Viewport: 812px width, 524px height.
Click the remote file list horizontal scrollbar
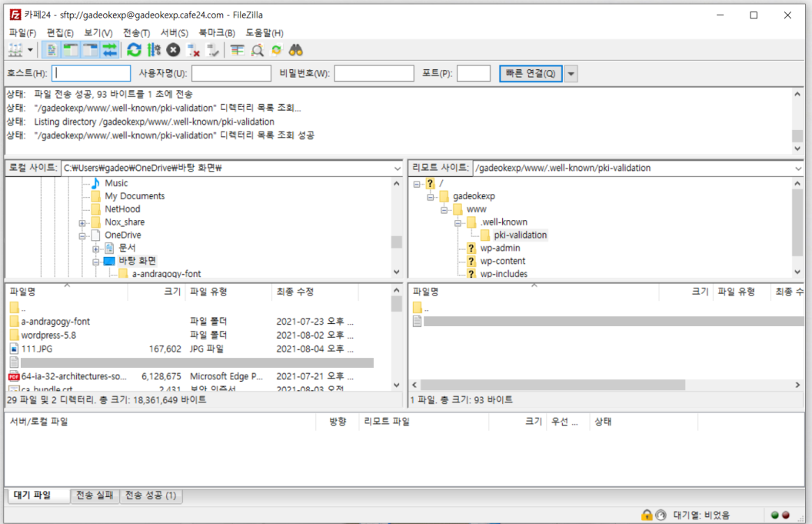(x=553, y=385)
